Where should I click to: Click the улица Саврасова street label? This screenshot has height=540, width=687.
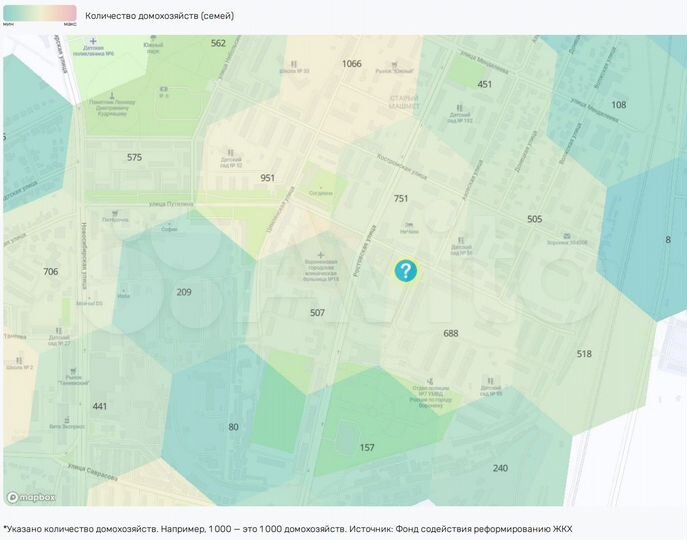coord(92,472)
